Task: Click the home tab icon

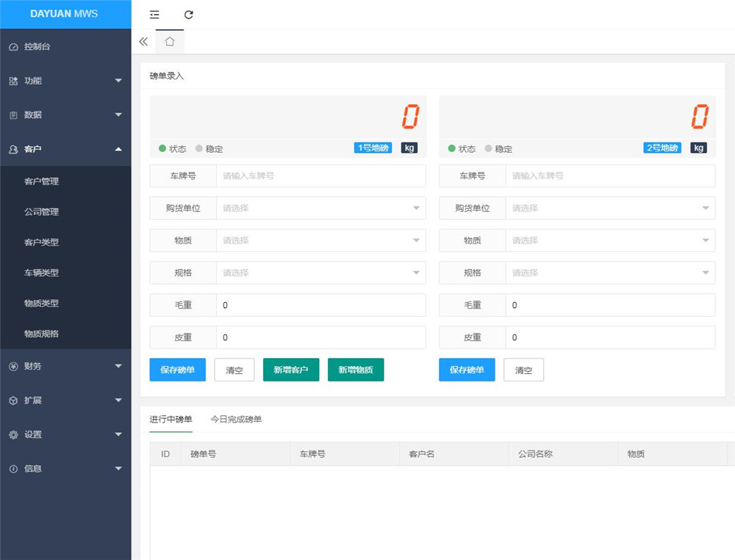Action: [170, 42]
